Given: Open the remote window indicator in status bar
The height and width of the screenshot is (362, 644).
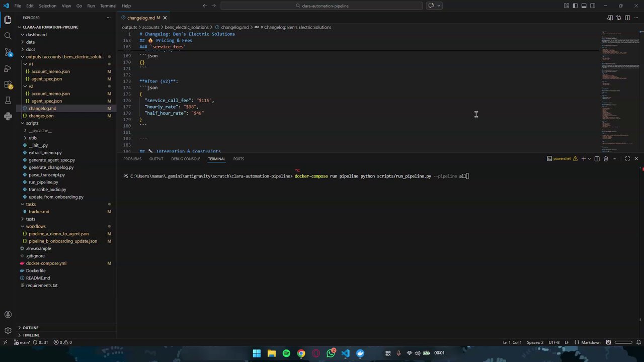Looking at the screenshot, I should 5,342.
